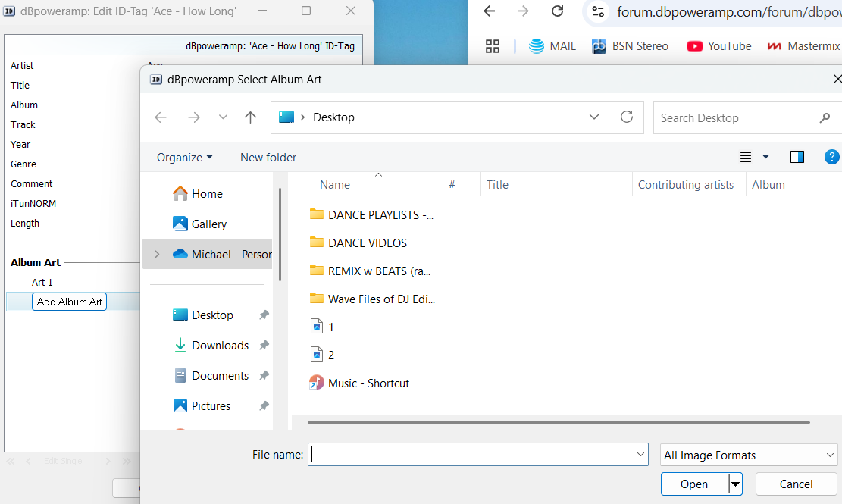Go up one folder level

250,117
